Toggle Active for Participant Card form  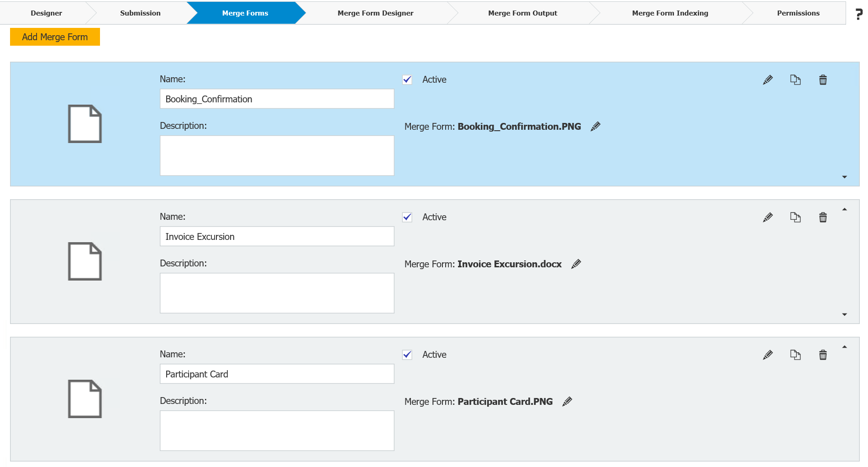[407, 355]
